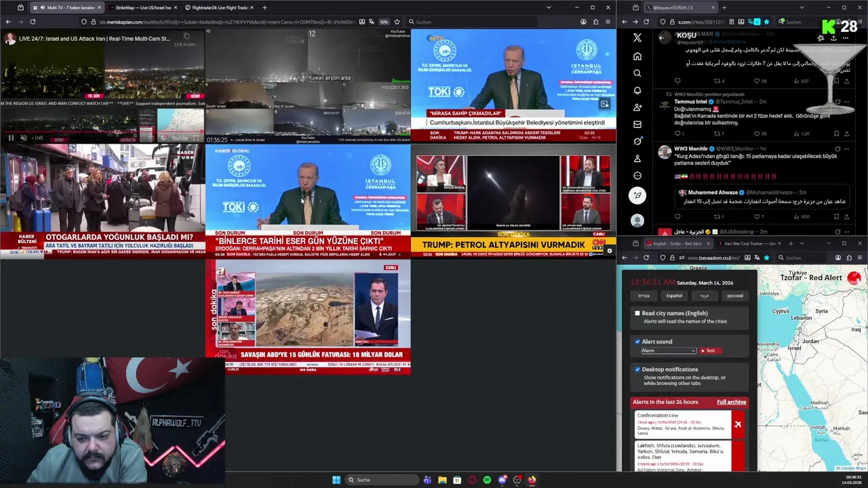Open X search from the sidebar

click(x=637, y=73)
